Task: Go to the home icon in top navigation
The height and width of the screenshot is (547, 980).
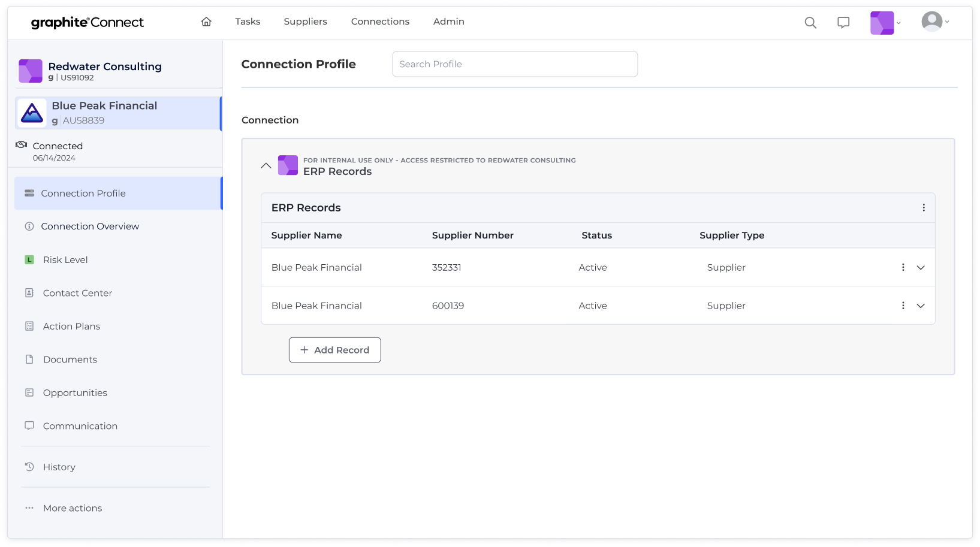Action: click(206, 22)
